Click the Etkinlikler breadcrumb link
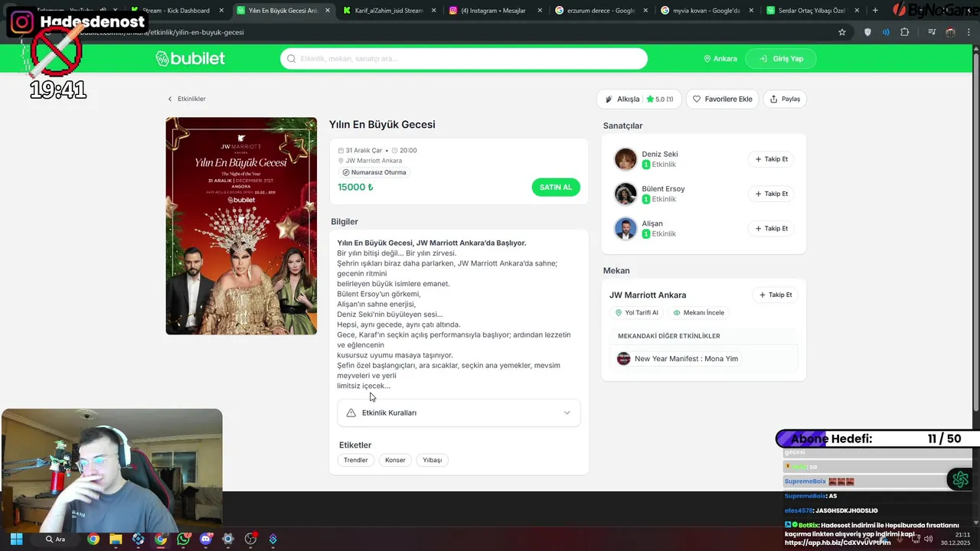980x551 pixels. 191,99
